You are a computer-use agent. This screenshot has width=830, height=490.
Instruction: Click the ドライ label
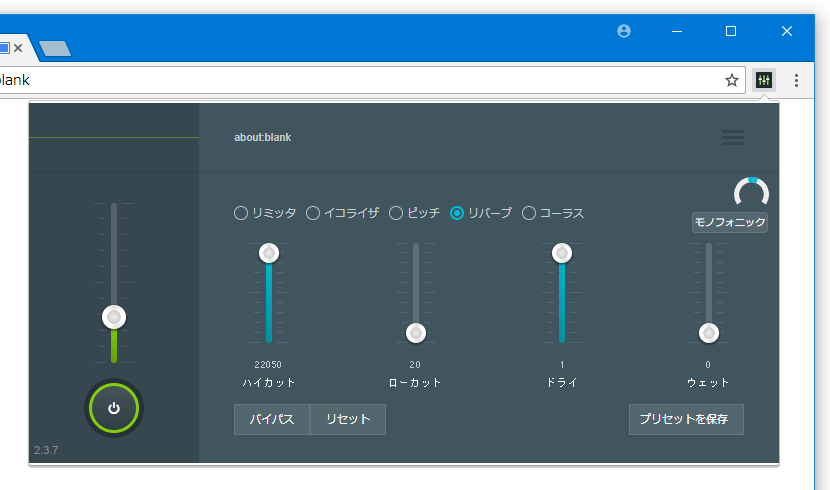(562, 383)
